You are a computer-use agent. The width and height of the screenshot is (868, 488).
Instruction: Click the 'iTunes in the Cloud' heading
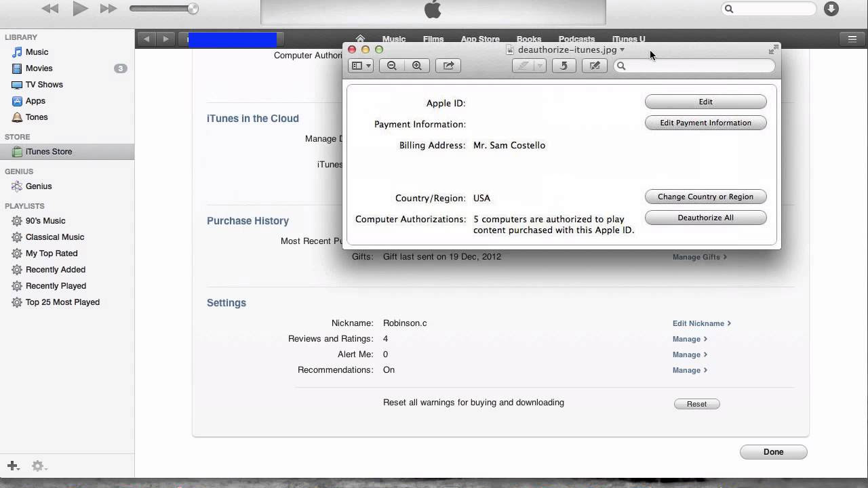253,119
